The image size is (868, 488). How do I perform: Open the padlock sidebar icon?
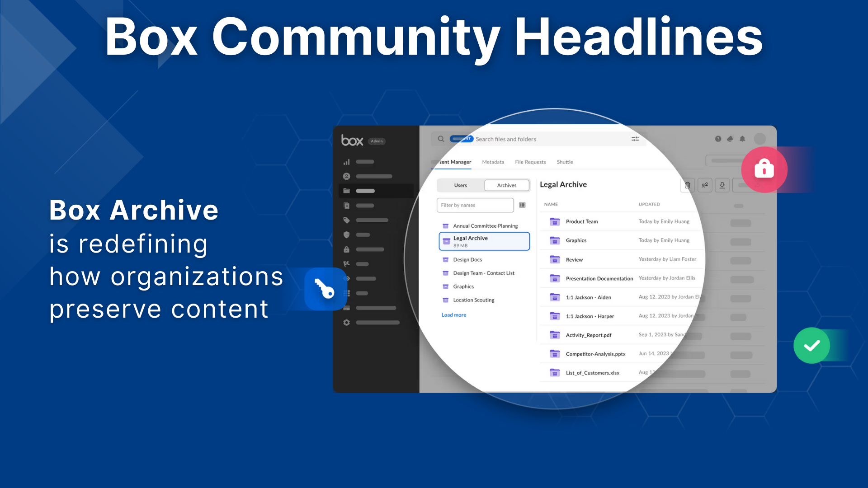[x=347, y=249]
